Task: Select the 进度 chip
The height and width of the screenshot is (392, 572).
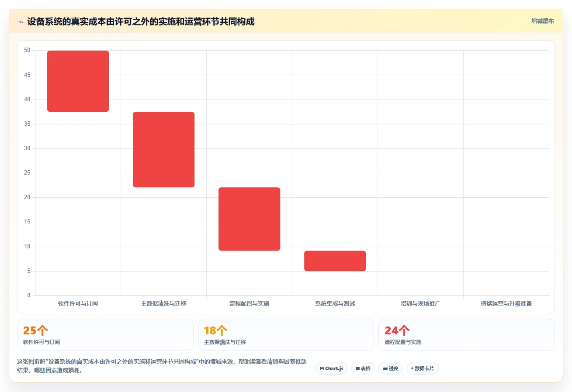Action: [x=391, y=368]
